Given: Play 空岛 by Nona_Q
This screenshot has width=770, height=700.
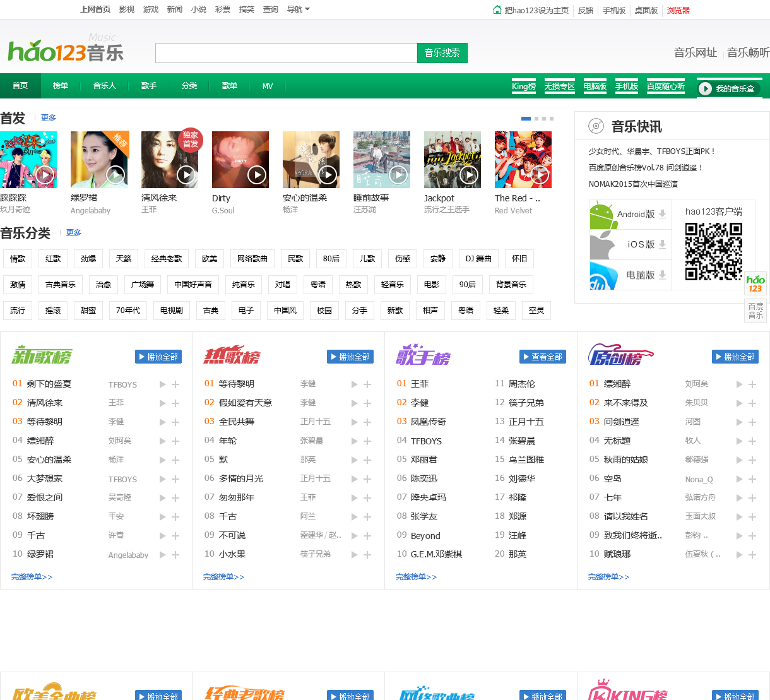Looking at the screenshot, I should click(x=739, y=479).
